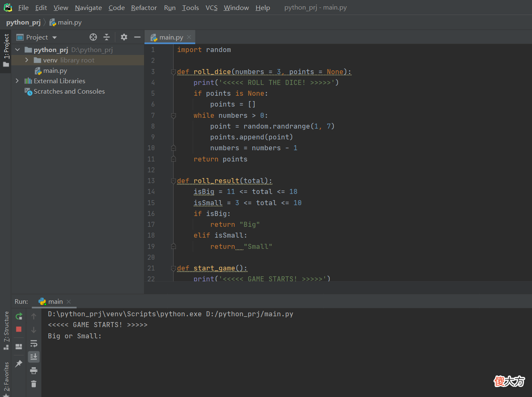Toggle soft-wrap in the Run console
The width and height of the screenshot is (532, 397).
tap(34, 343)
